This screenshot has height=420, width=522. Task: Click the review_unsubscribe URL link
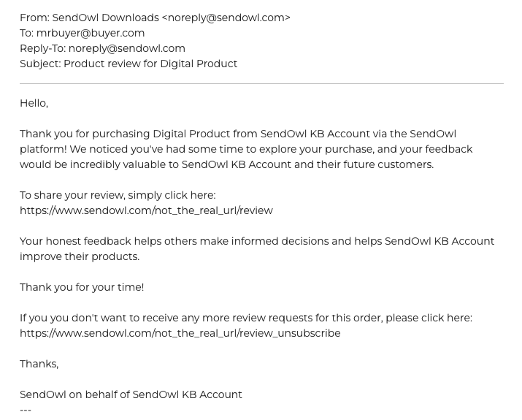[x=180, y=333]
